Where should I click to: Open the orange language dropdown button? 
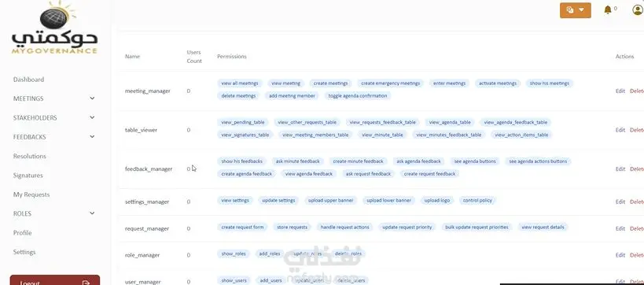[x=575, y=10]
